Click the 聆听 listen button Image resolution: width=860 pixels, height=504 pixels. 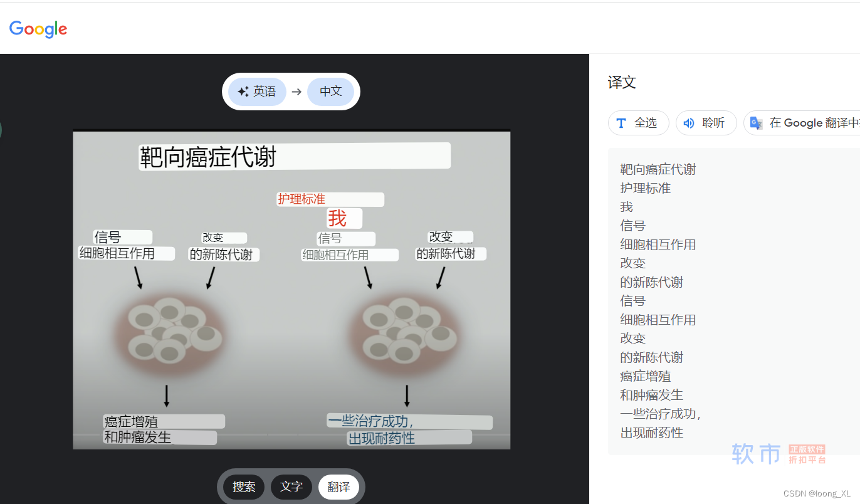tap(706, 123)
